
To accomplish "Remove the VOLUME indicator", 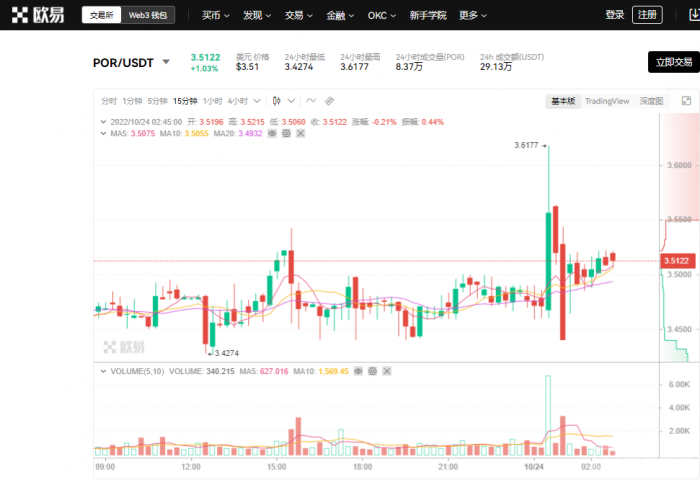I will point(386,371).
